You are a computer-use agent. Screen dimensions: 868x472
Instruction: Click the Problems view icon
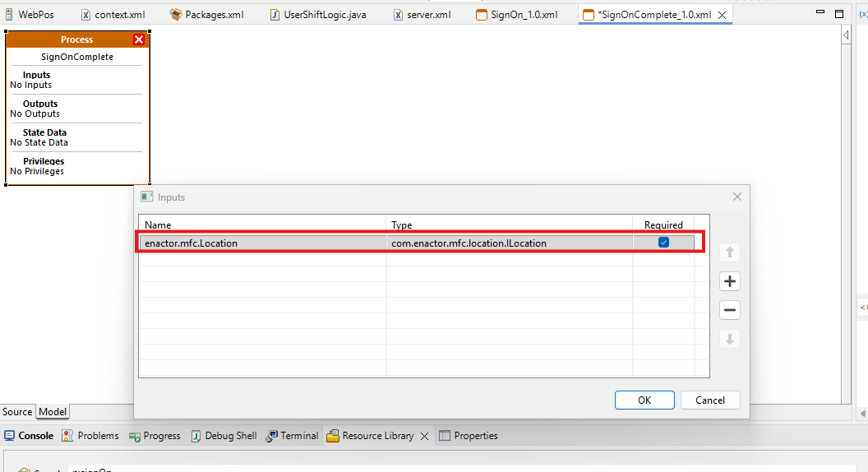tap(67, 436)
